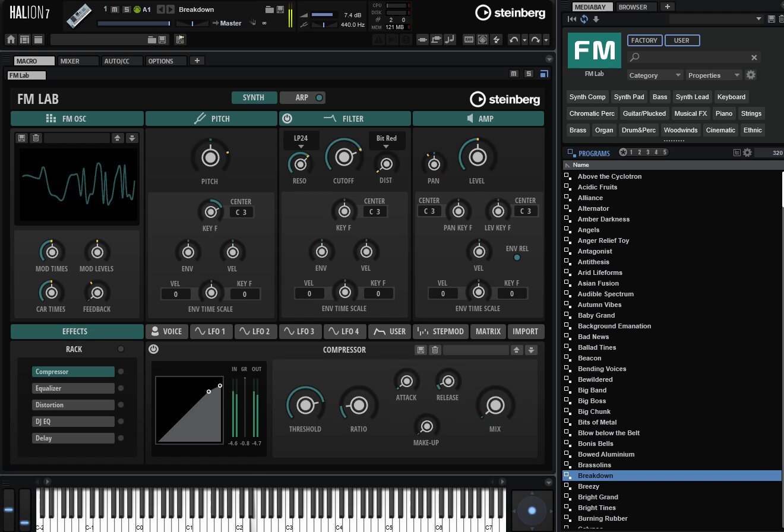Image resolution: width=784 pixels, height=532 pixels.
Task: Open the LFO 1 tab
Action: 211,331
